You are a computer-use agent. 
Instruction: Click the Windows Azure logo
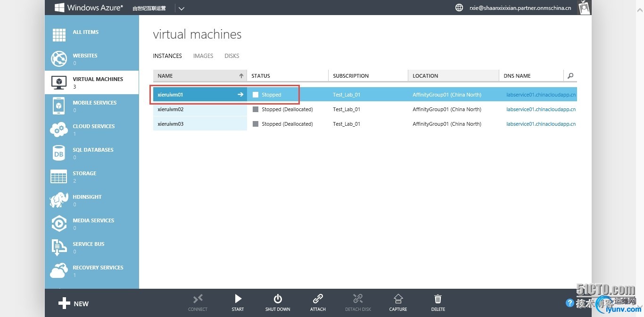pos(89,8)
